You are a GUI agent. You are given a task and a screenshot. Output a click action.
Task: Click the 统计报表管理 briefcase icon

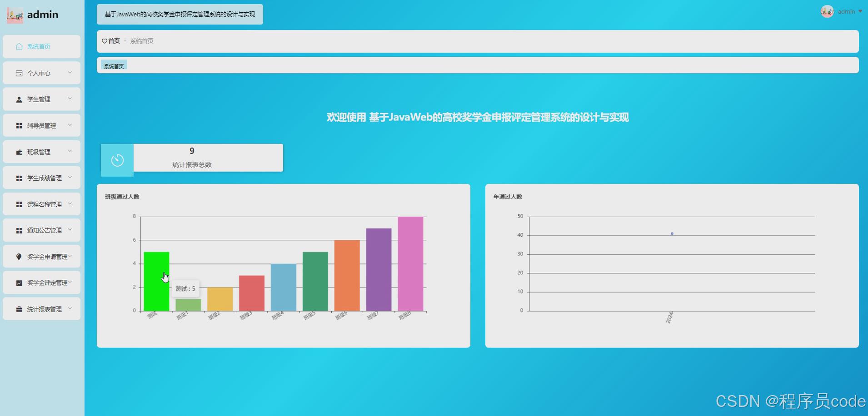(19, 309)
